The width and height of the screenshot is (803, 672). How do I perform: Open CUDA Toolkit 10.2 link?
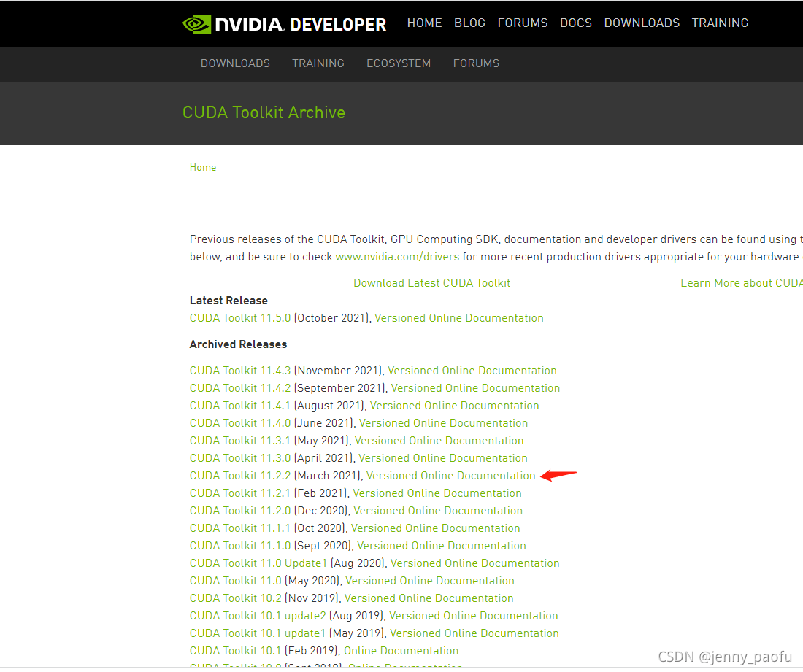(x=236, y=598)
